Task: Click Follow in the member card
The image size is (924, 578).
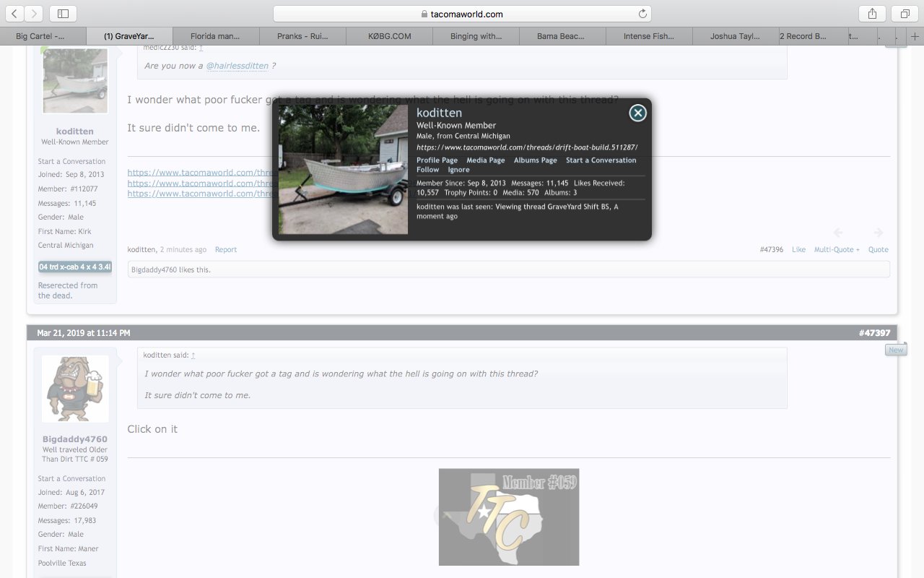Action: click(x=427, y=170)
